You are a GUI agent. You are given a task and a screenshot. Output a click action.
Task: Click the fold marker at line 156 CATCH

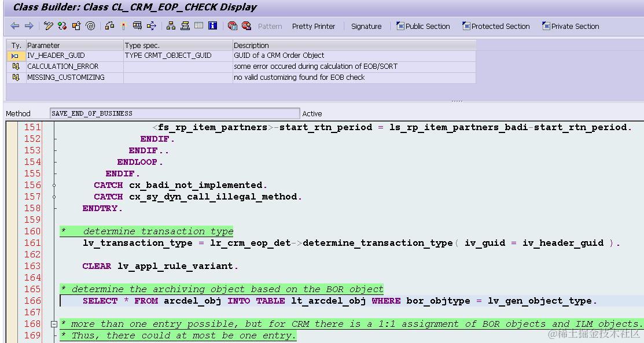tap(54, 185)
